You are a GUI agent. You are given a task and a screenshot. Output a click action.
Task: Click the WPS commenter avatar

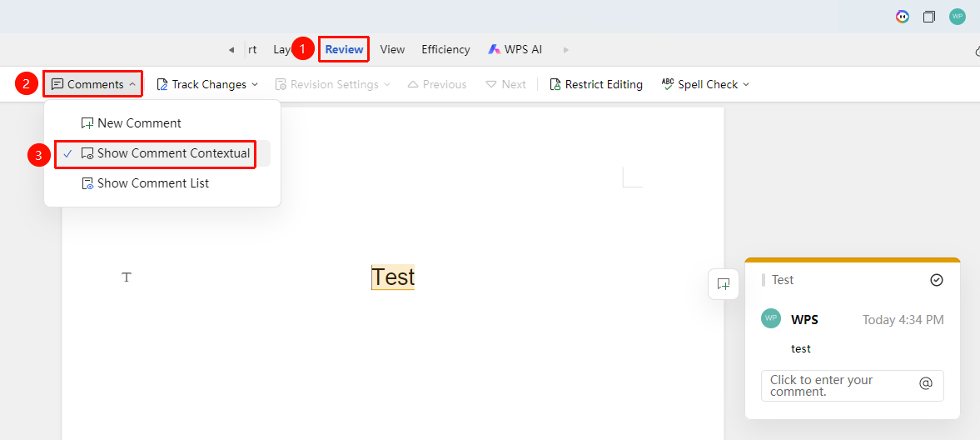pos(771,318)
